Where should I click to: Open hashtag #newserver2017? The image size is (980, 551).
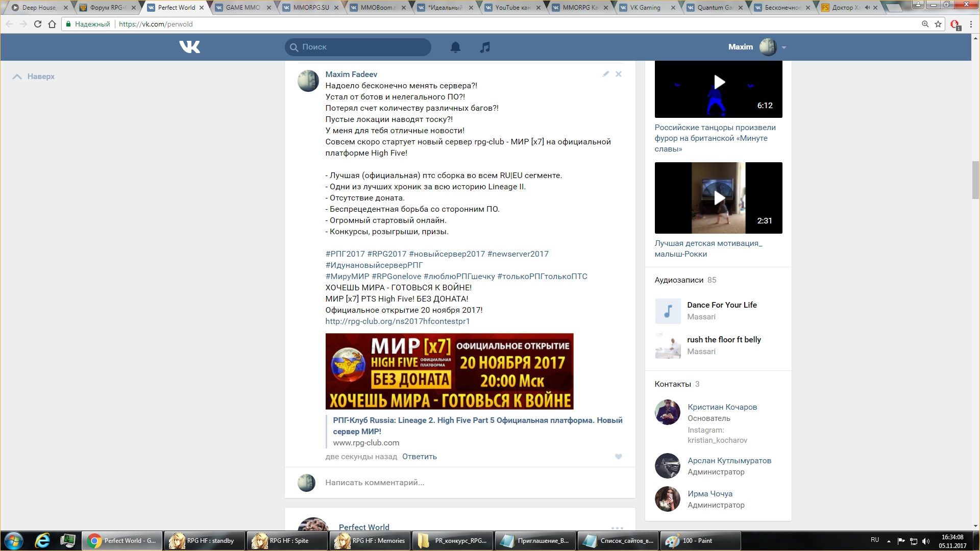coord(518,254)
